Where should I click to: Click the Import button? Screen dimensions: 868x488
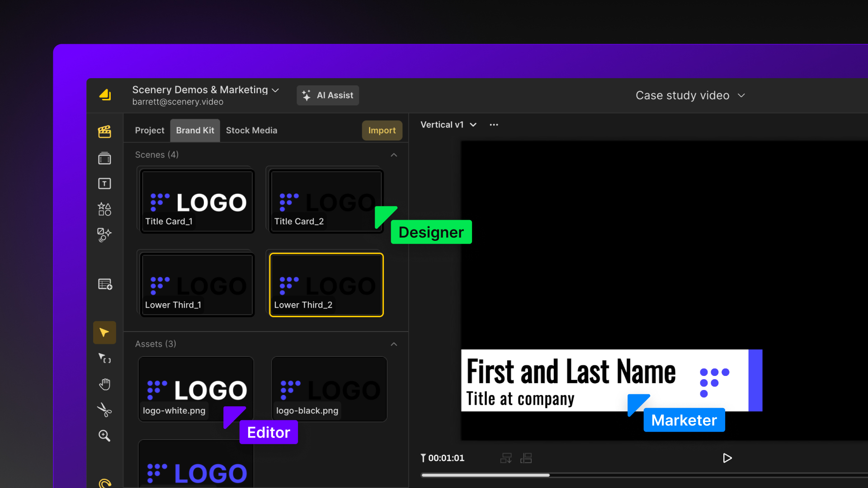[x=382, y=130]
